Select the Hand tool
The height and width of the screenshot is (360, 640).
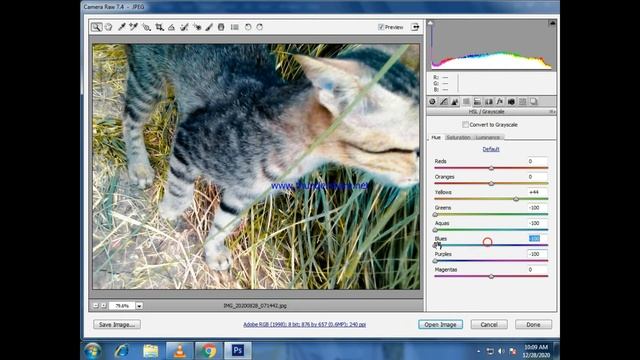point(109,27)
